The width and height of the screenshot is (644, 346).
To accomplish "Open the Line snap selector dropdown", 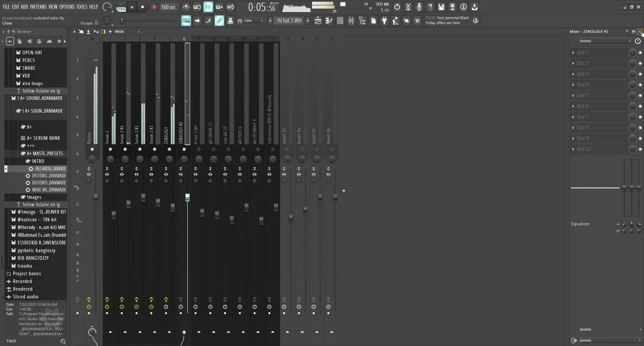I will [253, 21].
